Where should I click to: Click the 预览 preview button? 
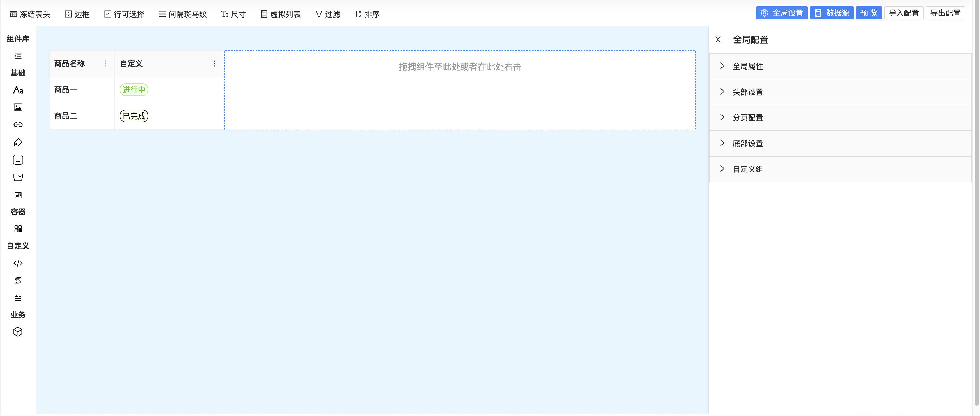(x=869, y=13)
